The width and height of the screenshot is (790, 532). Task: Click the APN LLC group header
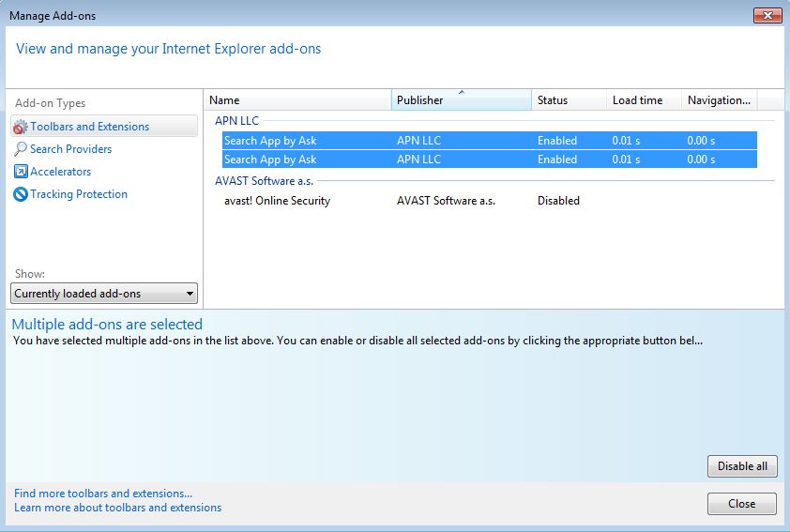[236, 121]
